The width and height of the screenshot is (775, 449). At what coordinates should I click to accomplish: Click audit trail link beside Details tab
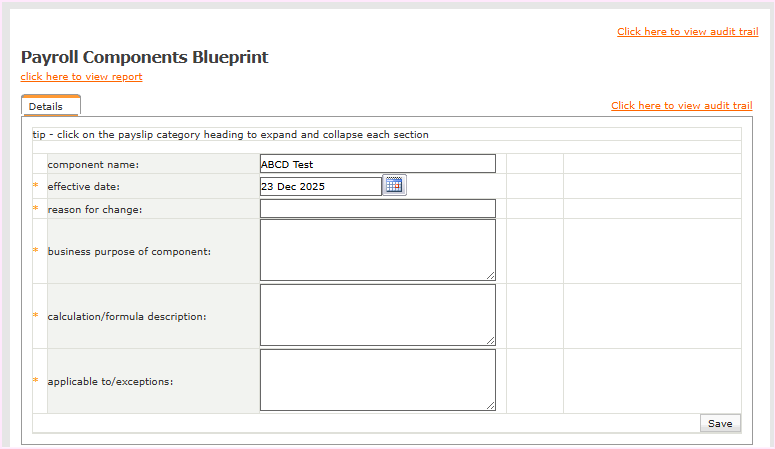[681, 106]
